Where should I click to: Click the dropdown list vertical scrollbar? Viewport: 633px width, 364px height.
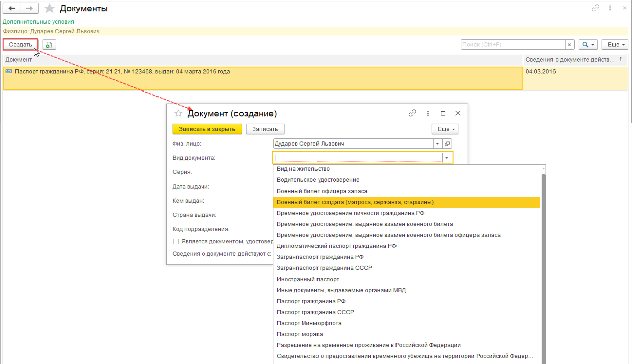543,251
